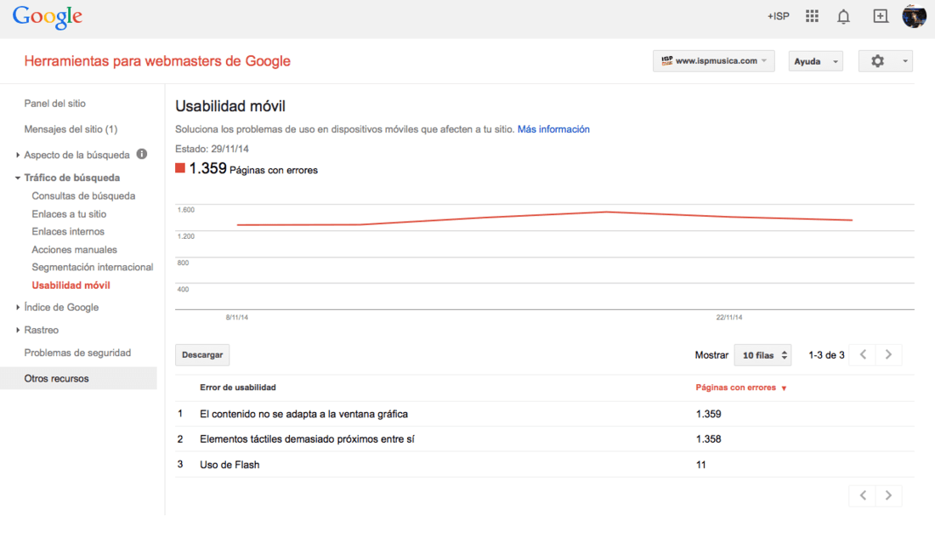Open Otros recursos

point(78,378)
